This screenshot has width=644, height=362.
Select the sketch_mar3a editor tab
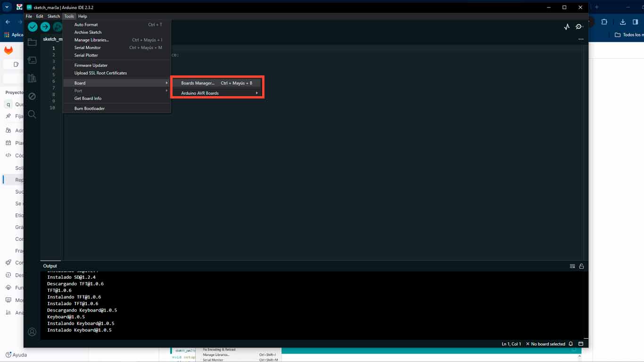click(x=52, y=39)
